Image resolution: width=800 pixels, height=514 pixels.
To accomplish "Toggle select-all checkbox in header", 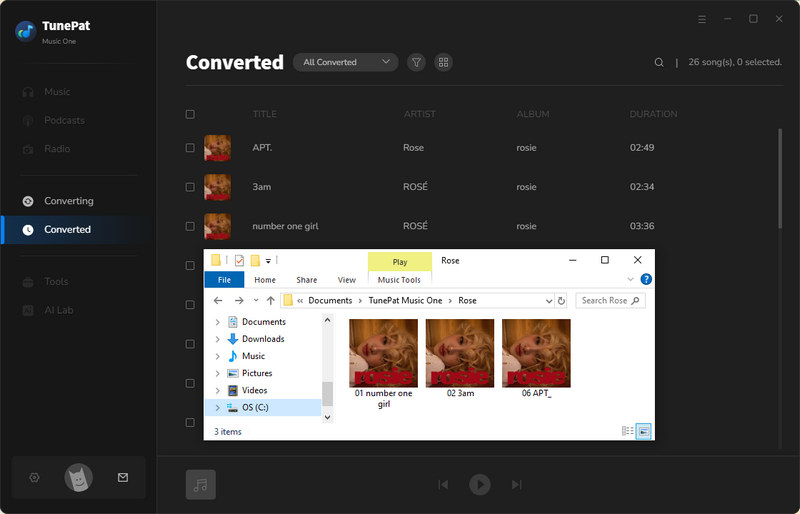I will 190,115.
